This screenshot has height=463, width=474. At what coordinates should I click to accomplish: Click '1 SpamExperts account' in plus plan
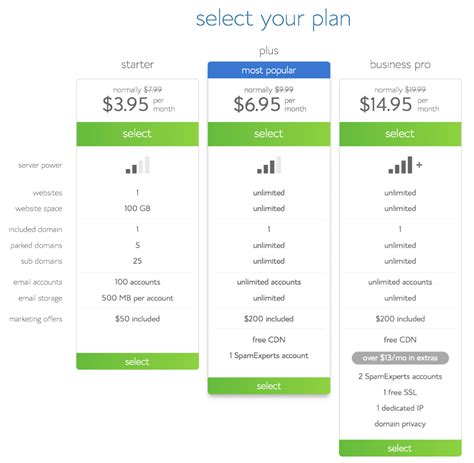pos(269,356)
